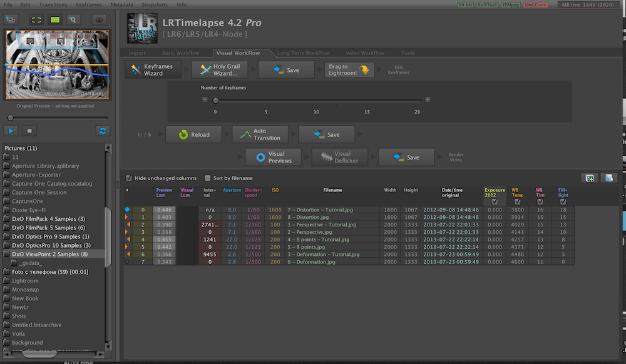
Task: Click the red DNGConv status indicator
Action: [x=535, y=5]
